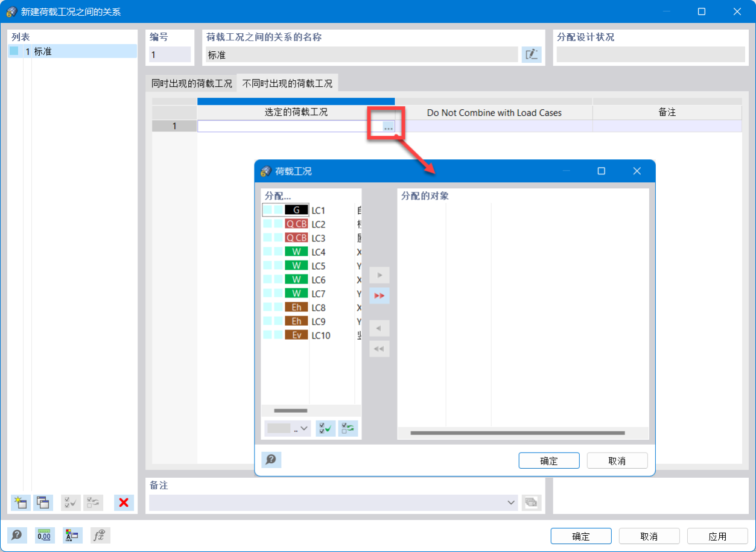Click the W badge of LC4

click(296, 252)
